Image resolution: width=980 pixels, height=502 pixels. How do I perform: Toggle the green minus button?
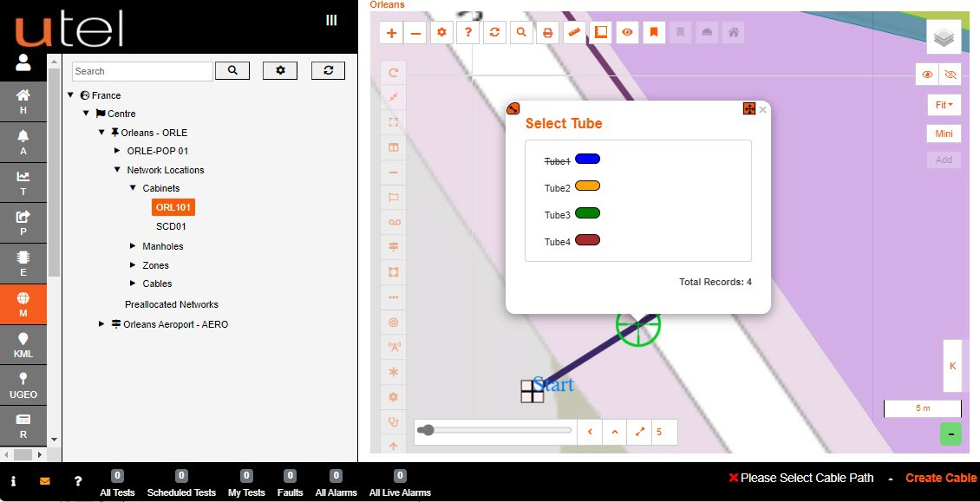tap(951, 434)
